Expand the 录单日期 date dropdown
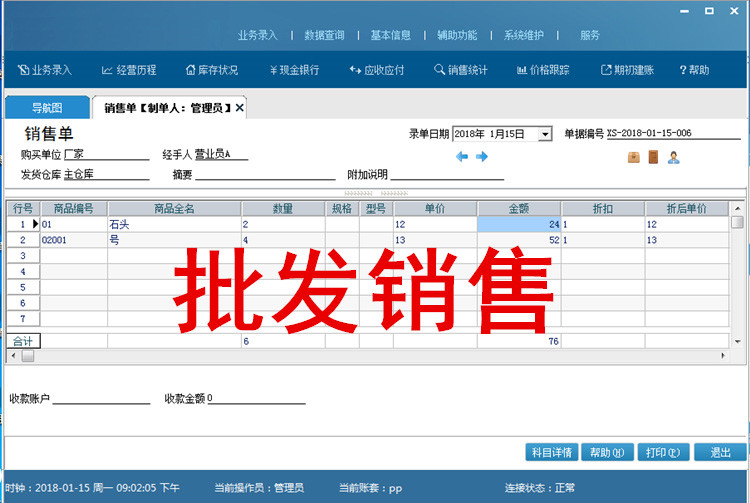750x503 pixels. pos(545,134)
